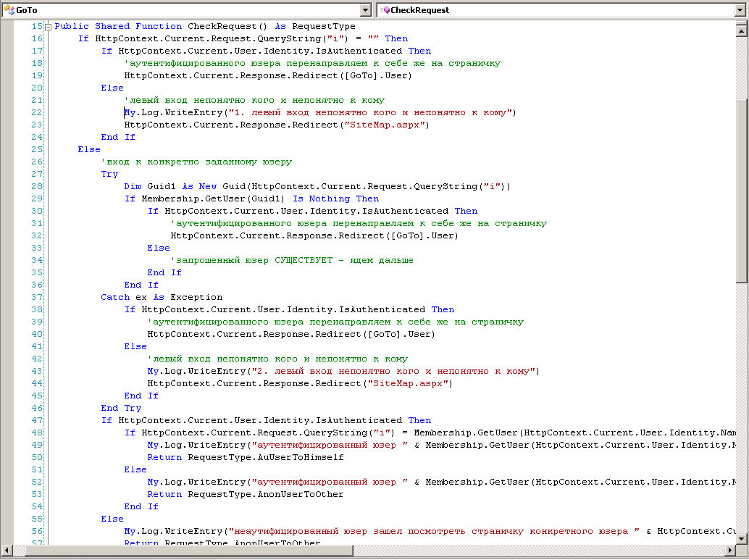Click Membership.GetUser on line 48
749x560 pixels.
click(466, 433)
